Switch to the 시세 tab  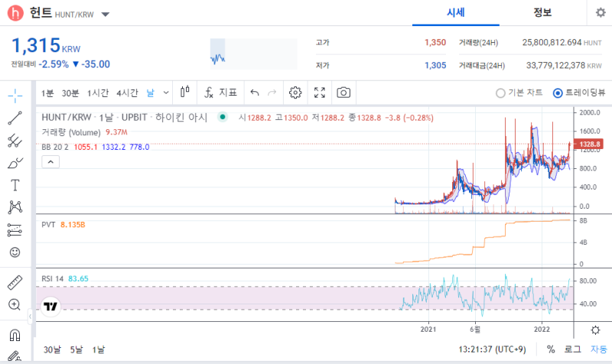[x=455, y=13]
